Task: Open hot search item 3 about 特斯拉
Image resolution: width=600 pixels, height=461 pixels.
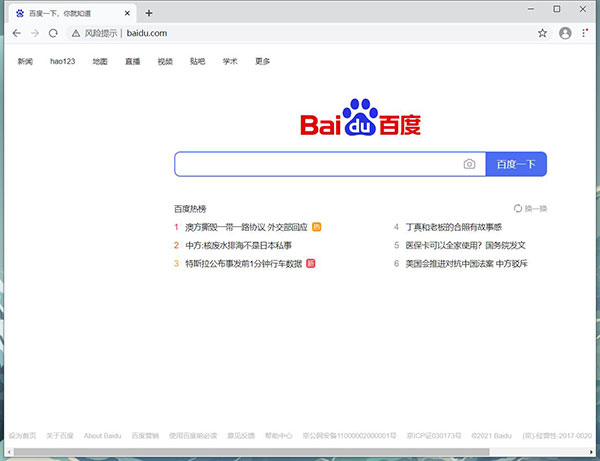Action: point(244,264)
